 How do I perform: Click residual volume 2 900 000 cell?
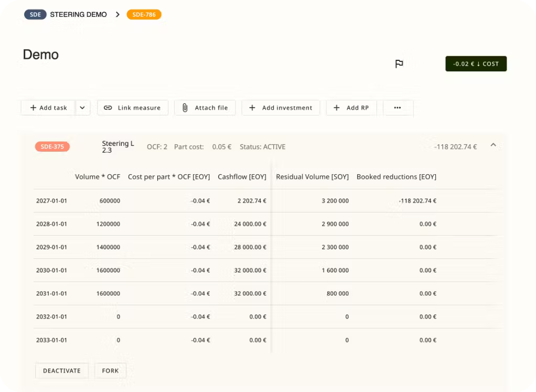[x=335, y=224]
